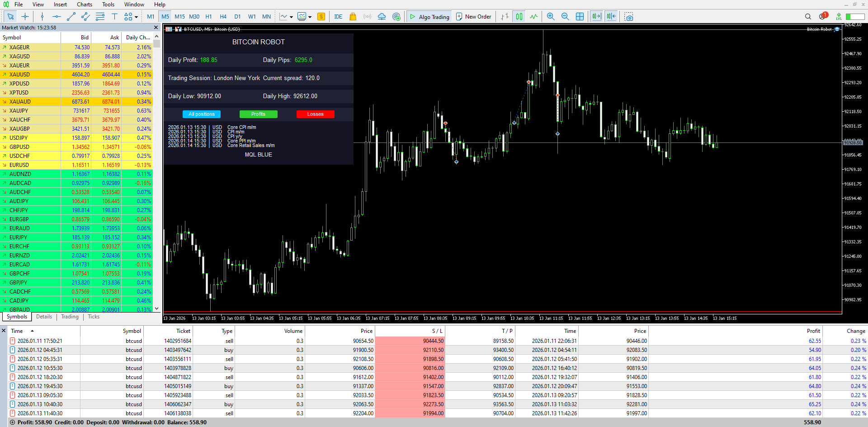The width and height of the screenshot is (868, 427).
Task: Open the Insert menu
Action: pyautogui.click(x=60, y=5)
